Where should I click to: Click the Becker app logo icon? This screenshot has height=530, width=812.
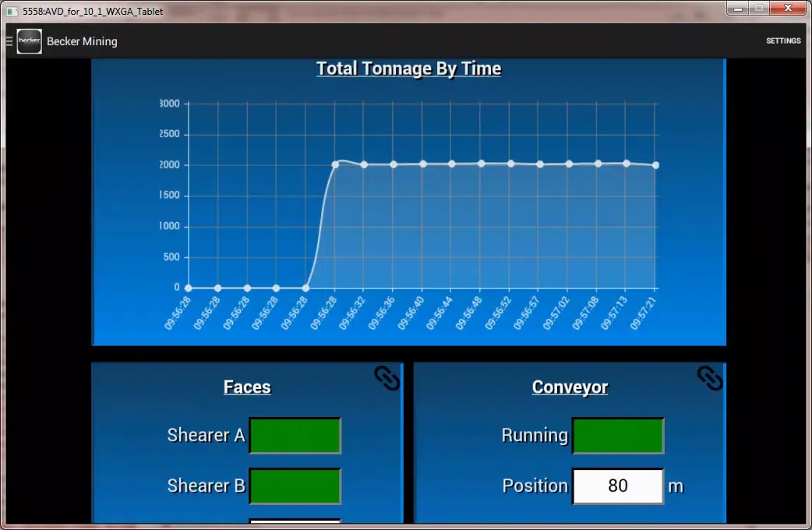[x=30, y=41]
